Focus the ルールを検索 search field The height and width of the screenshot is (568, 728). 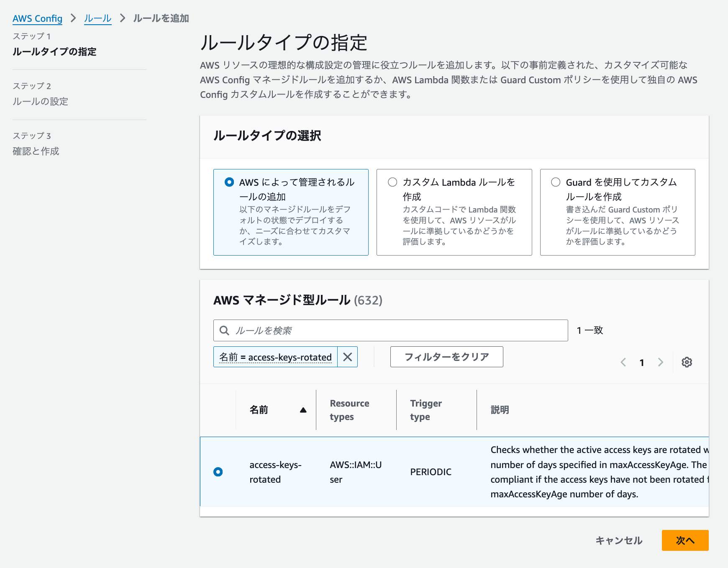tap(390, 330)
